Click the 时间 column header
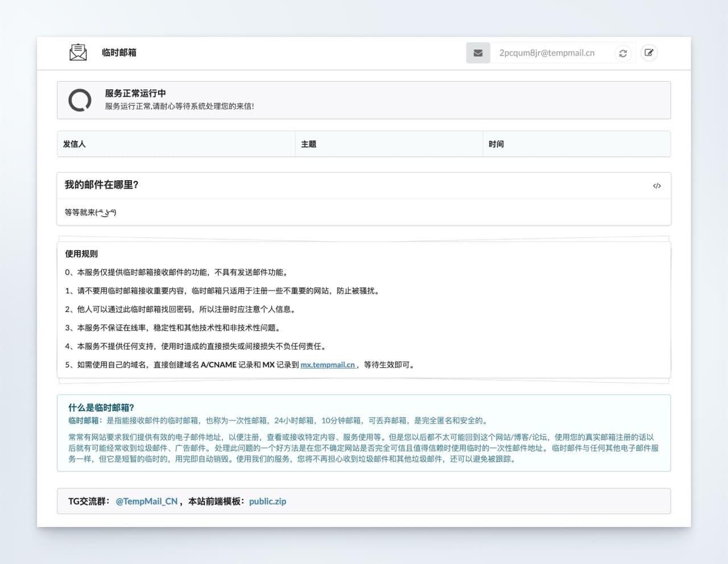This screenshot has height=564, width=728. pos(577,144)
